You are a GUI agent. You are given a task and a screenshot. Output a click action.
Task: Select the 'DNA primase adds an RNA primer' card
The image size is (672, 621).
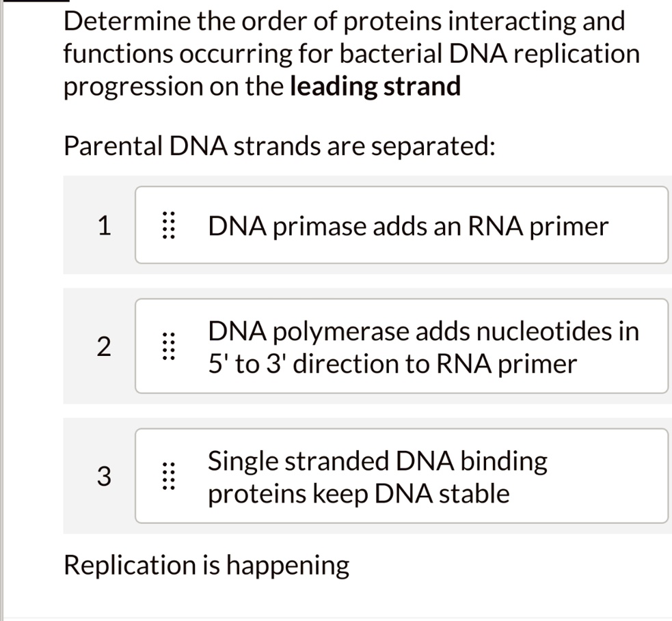click(403, 225)
